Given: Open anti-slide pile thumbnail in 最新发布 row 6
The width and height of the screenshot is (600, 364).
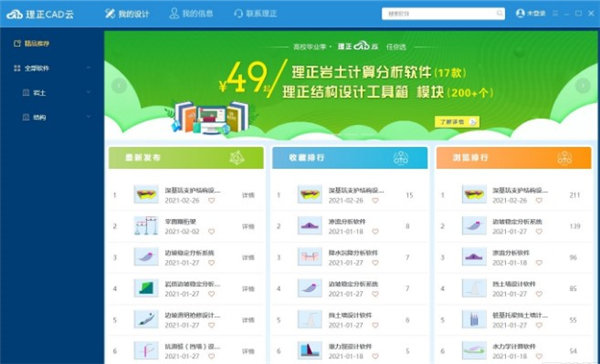Looking at the screenshot, I should pos(146,351).
